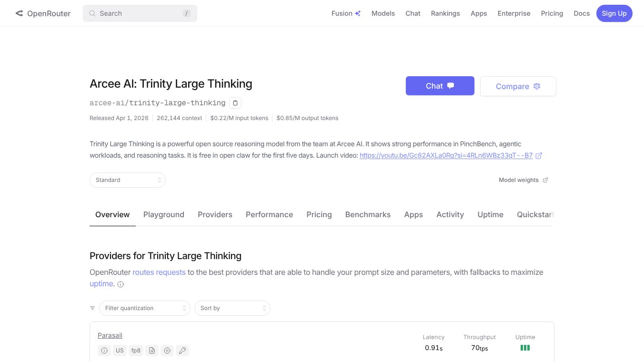Open the Model weights external link
This screenshot has width=644, height=362.
(x=523, y=180)
